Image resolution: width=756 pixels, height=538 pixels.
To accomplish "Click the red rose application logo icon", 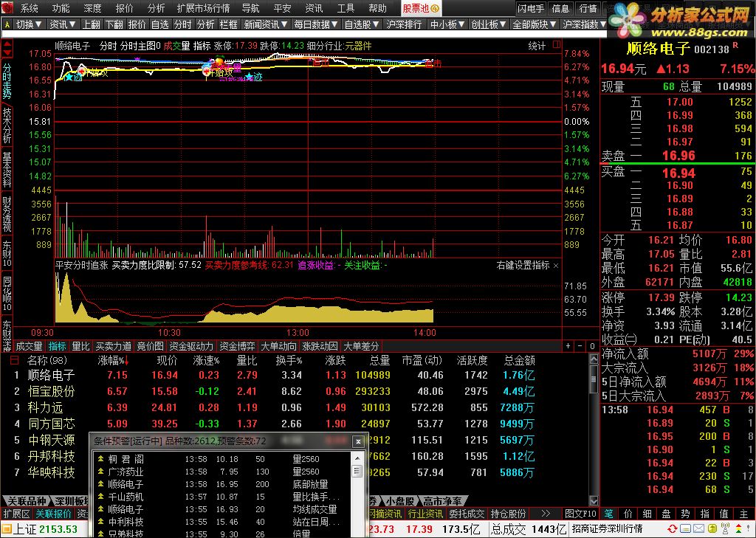I will click(7, 7).
